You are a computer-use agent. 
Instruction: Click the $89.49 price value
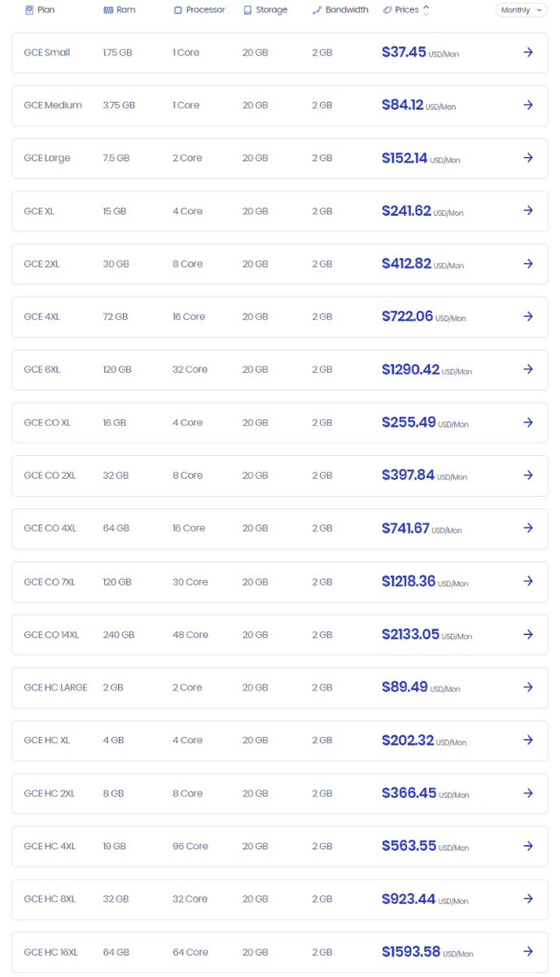point(405,687)
